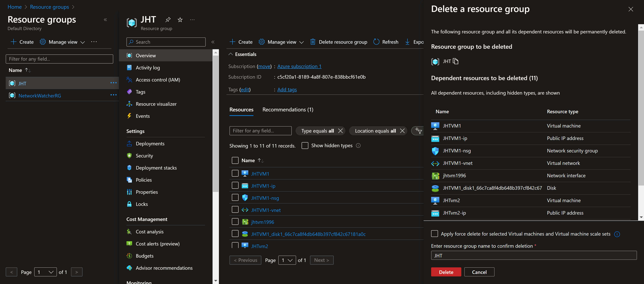Click the JHTvm2-ip public IP icon in dependent list
The width and height of the screenshot is (644, 284).
(435, 213)
